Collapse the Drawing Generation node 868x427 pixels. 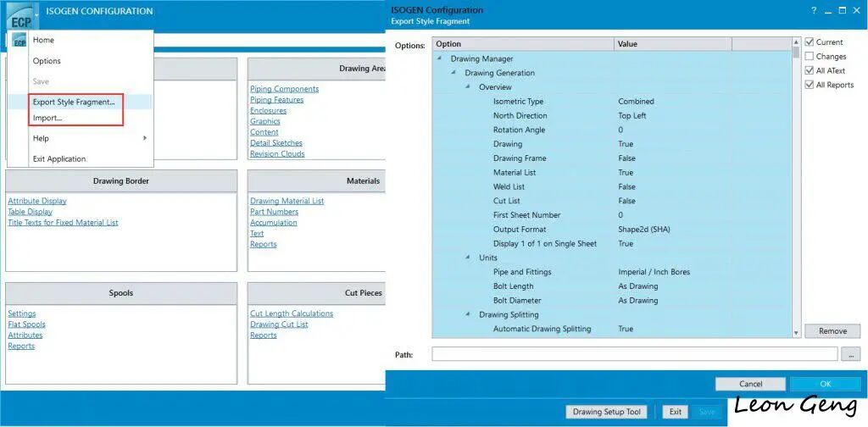coord(453,73)
